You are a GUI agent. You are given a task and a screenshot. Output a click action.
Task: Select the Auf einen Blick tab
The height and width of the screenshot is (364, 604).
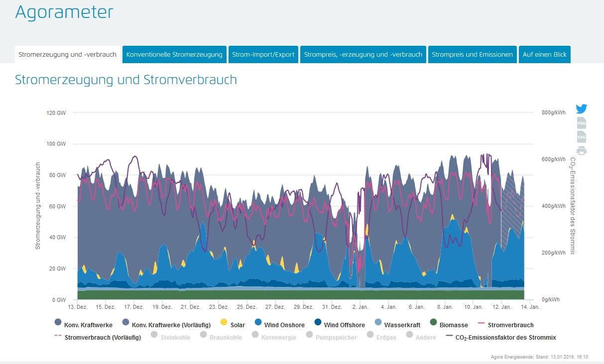pos(544,55)
